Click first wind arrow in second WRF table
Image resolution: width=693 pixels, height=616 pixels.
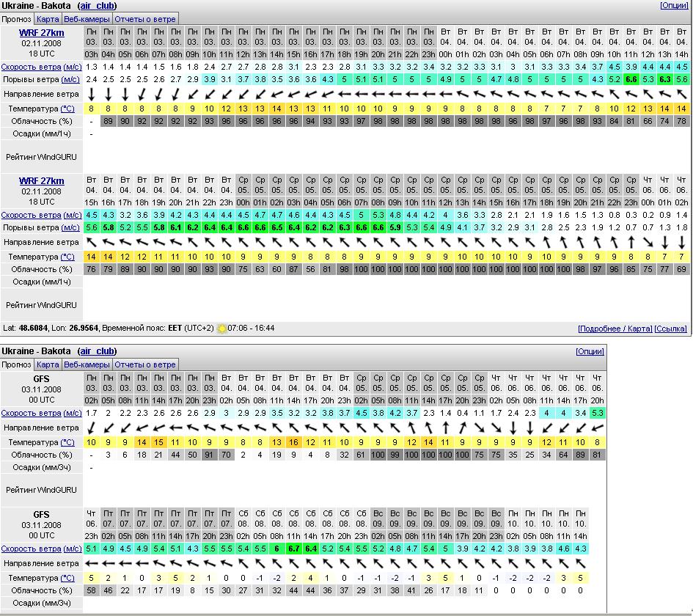point(92,242)
